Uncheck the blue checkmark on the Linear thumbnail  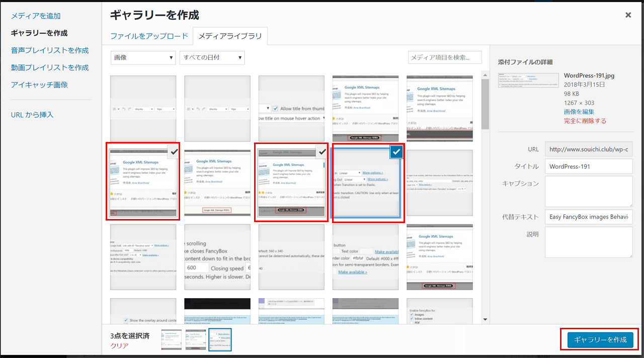click(x=396, y=152)
